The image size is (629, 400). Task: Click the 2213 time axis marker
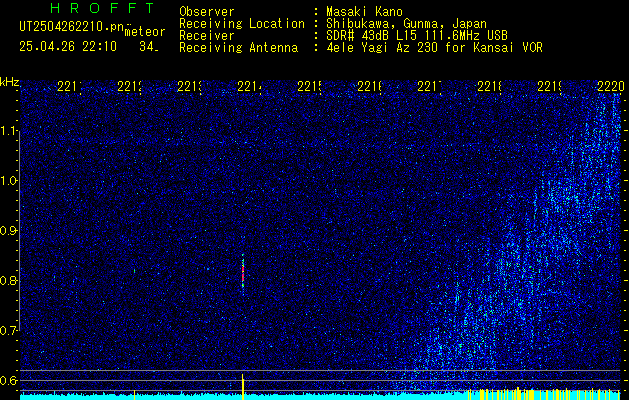189,86
